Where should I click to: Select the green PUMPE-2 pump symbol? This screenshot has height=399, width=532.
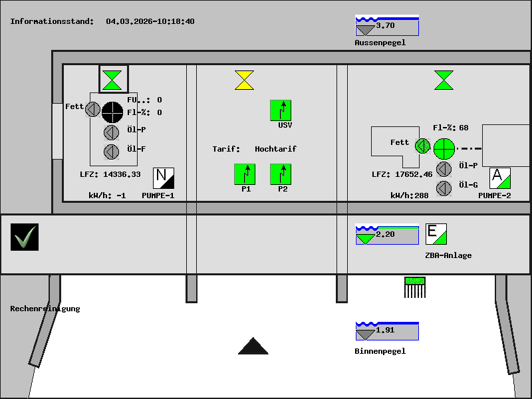pos(444,148)
